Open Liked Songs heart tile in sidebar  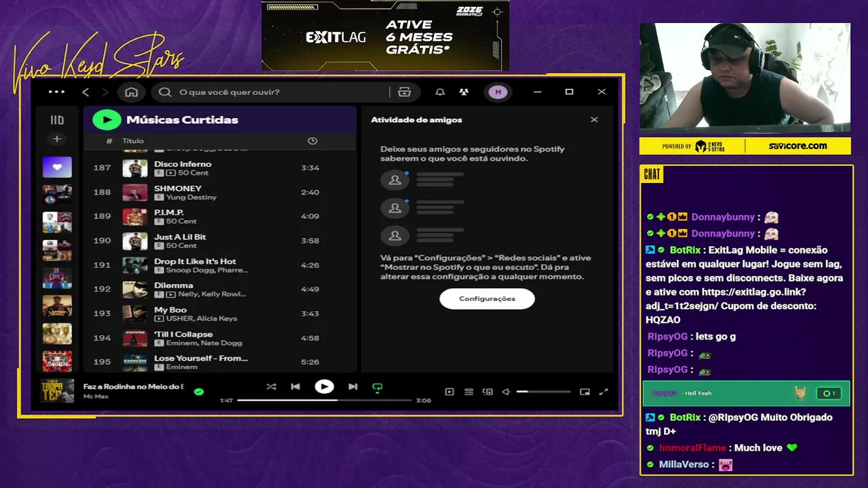[x=57, y=167]
